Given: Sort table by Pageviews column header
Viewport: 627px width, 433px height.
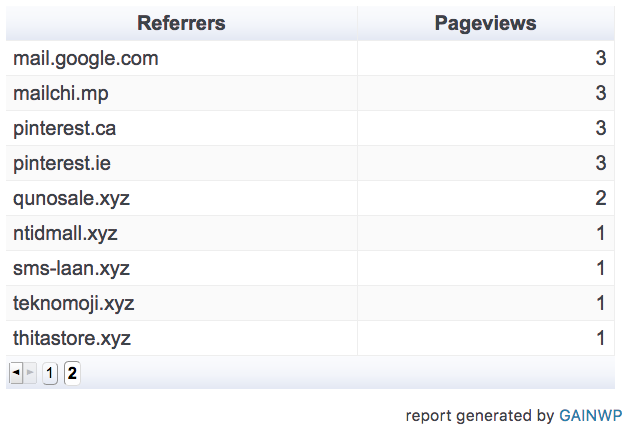Looking at the screenshot, I should (485, 23).
